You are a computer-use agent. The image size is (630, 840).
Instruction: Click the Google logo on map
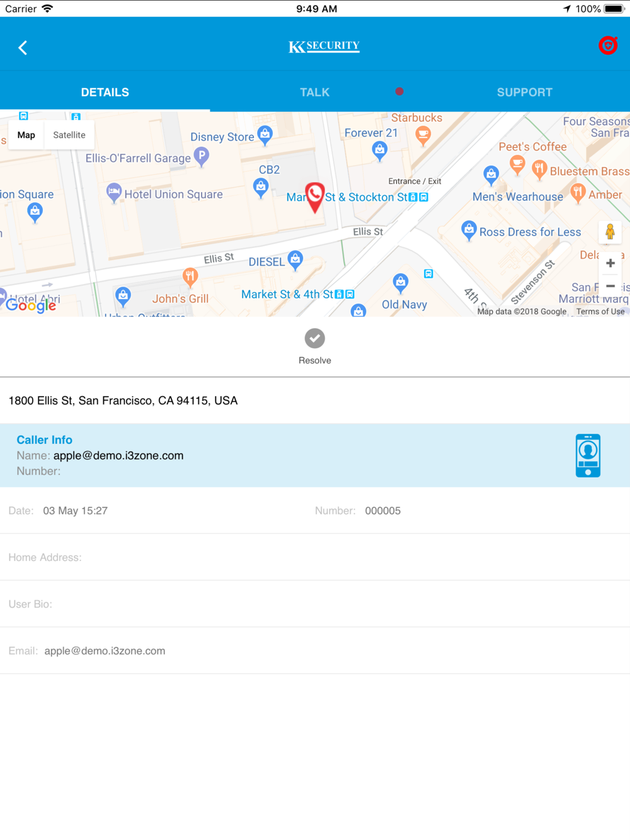click(31, 305)
